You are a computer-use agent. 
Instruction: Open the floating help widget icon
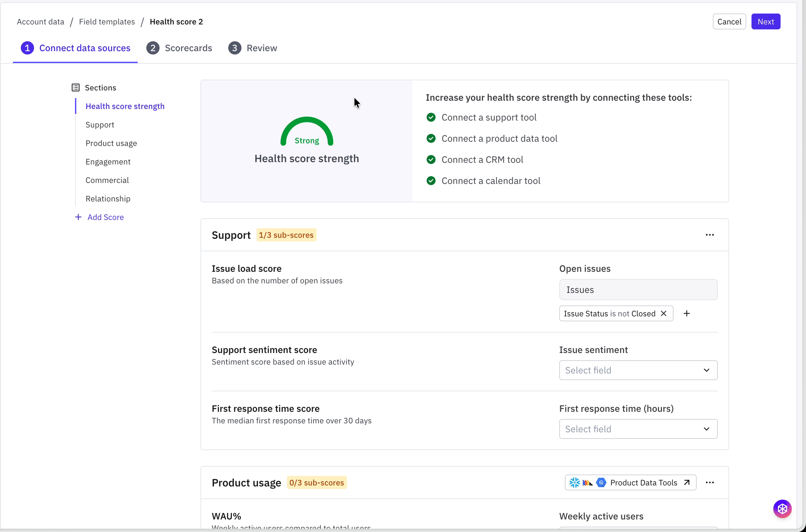pos(782,509)
